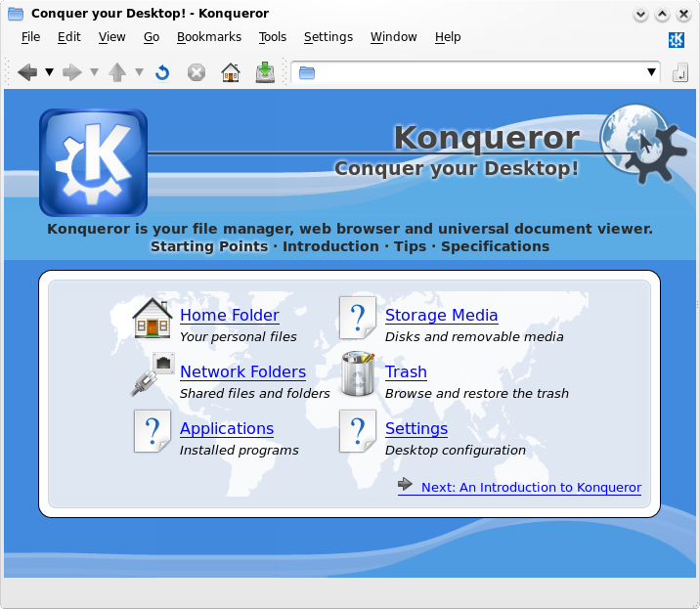Click the Go button beside the location bar
Image resolution: width=700 pixels, height=609 pixels.
[679, 72]
